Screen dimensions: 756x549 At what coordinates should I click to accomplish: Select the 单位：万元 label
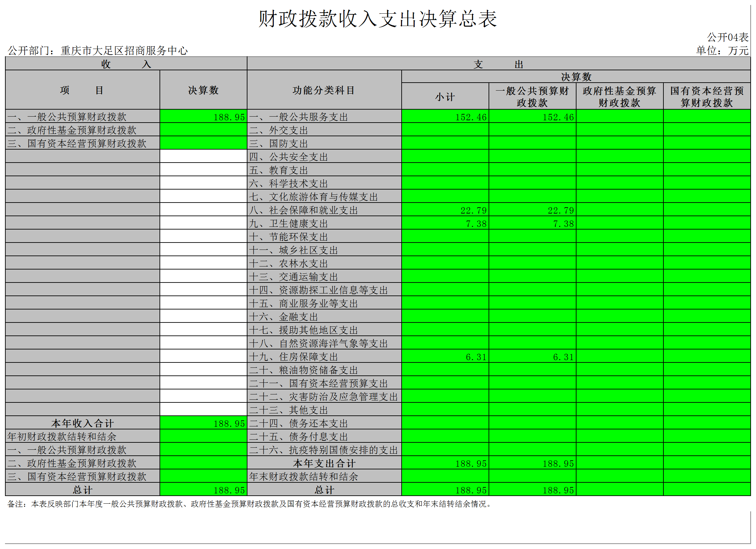722,51
